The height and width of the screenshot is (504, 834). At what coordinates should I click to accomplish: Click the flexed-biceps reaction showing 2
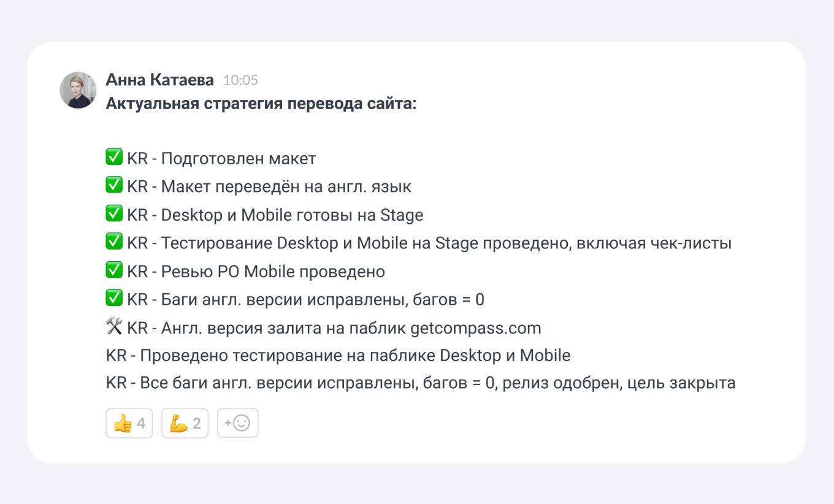point(185,422)
